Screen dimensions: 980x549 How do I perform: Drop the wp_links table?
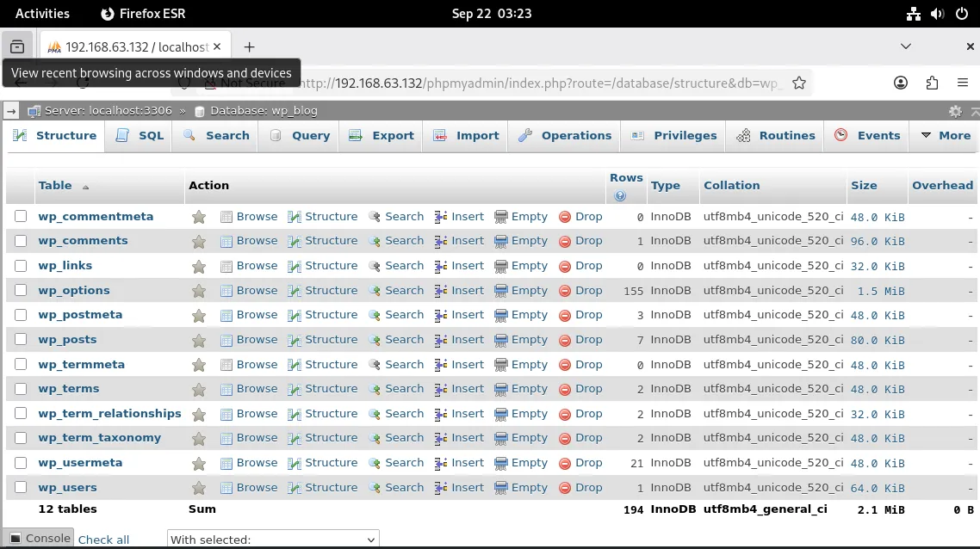580,266
